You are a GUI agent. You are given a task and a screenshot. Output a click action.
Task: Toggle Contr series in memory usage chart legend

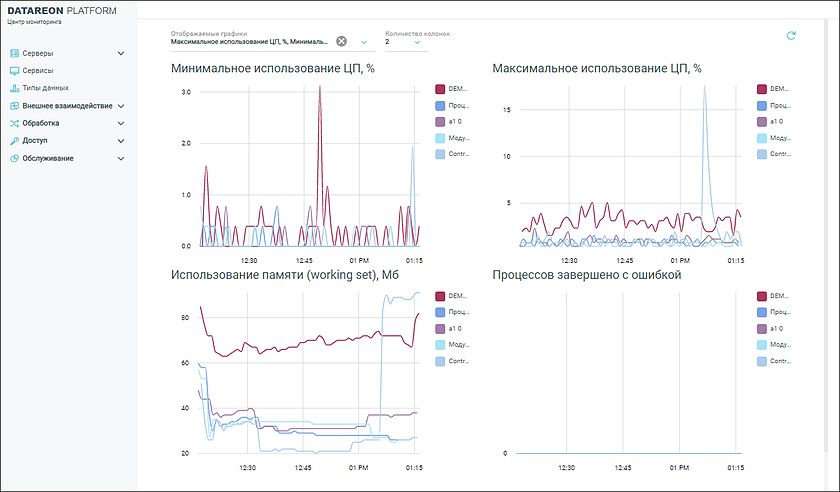tap(441, 361)
